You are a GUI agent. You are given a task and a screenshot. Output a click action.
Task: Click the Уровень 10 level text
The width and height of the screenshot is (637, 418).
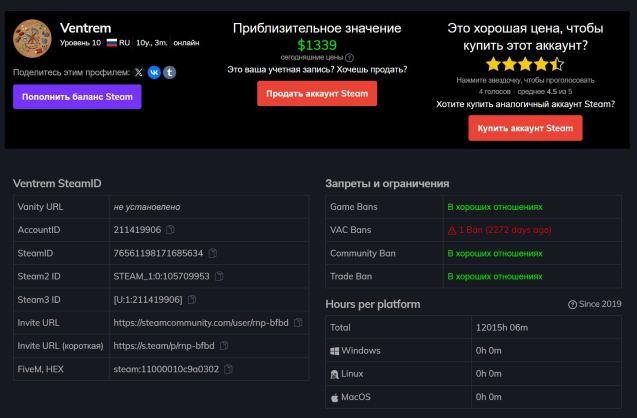[x=80, y=43]
